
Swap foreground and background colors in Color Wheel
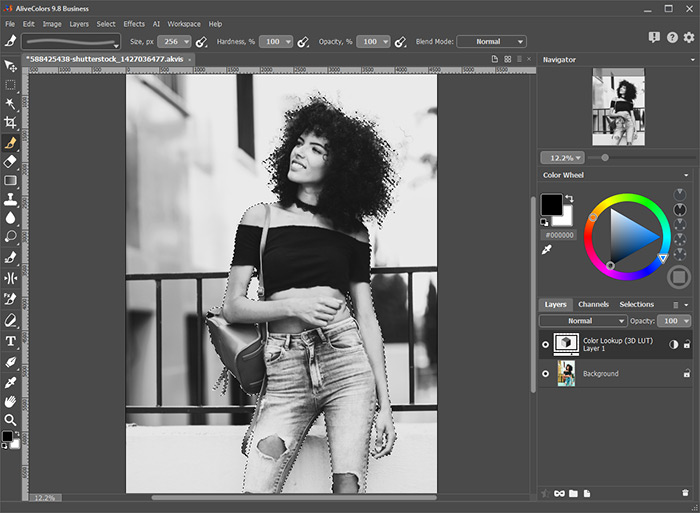pyautogui.click(x=569, y=198)
